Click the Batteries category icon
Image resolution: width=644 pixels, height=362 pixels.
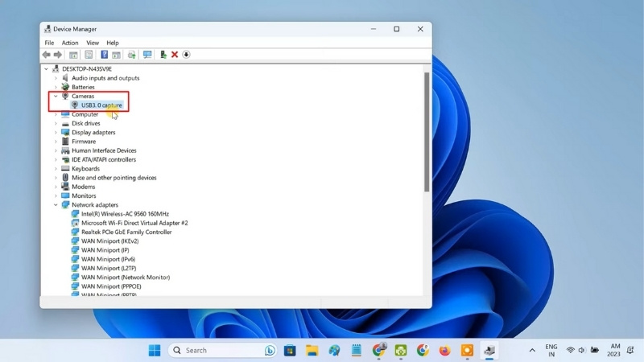pyautogui.click(x=65, y=87)
